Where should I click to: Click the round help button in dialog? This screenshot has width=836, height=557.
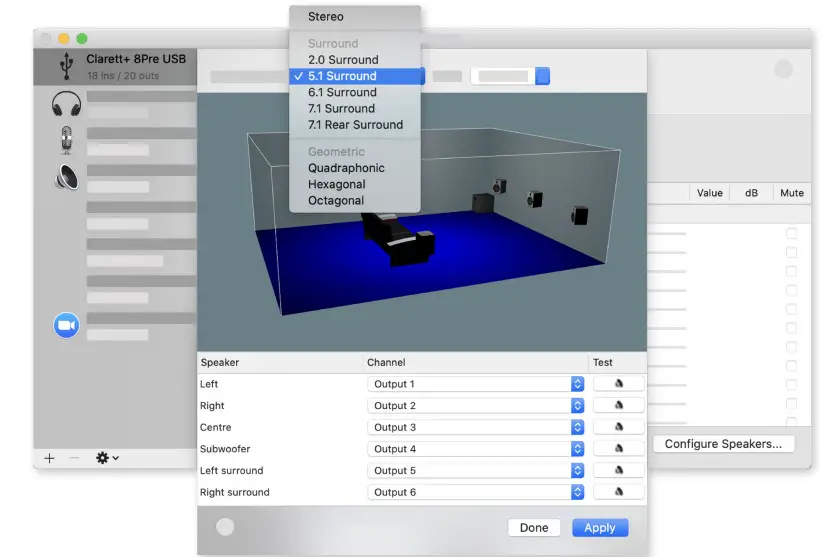(225, 527)
